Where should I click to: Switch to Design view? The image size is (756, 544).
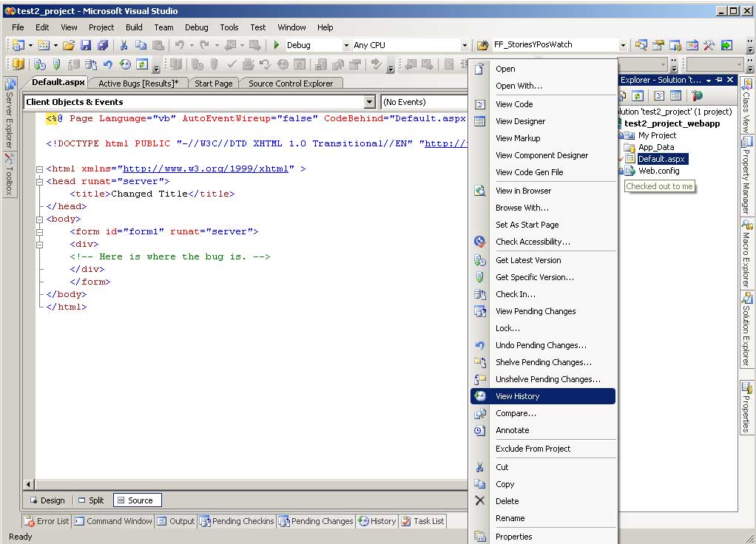pyautogui.click(x=47, y=500)
